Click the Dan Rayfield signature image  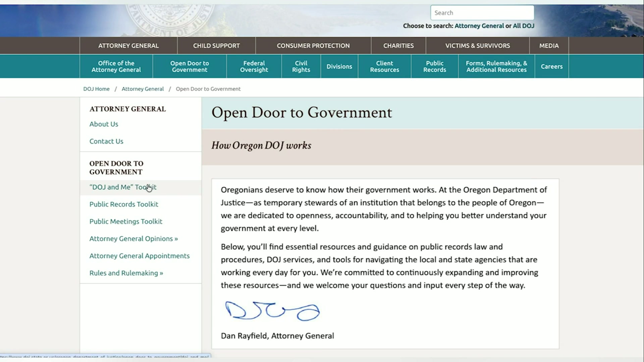tap(272, 311)
